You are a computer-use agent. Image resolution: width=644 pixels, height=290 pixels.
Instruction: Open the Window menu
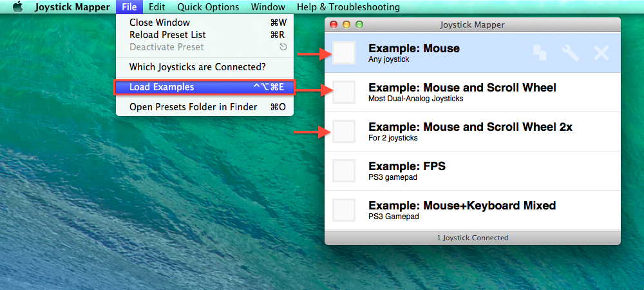268,7
